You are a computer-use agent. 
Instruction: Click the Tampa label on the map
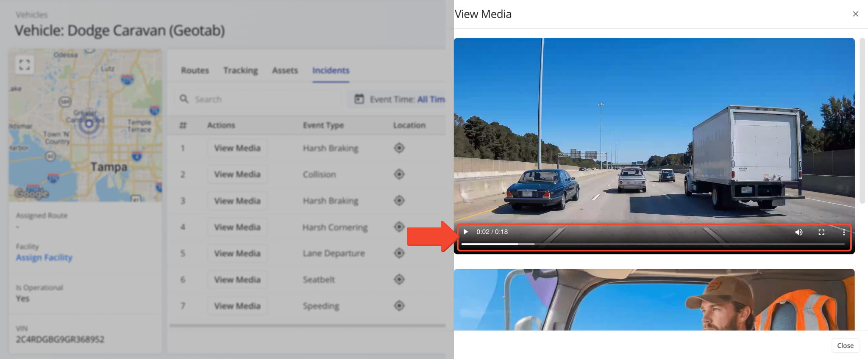pyautogui.click(x=108, y=167)
